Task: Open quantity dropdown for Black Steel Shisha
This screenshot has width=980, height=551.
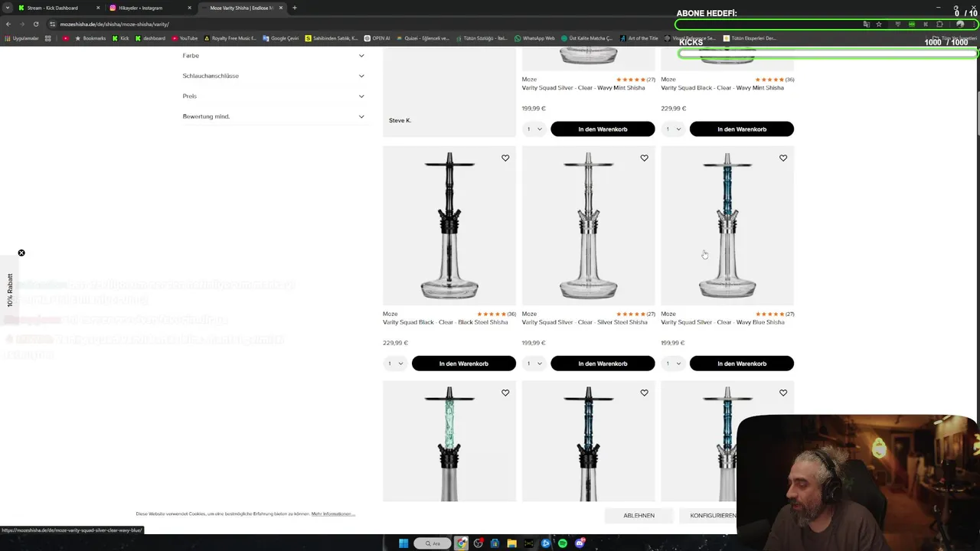Action: click(x=395, y=364)
